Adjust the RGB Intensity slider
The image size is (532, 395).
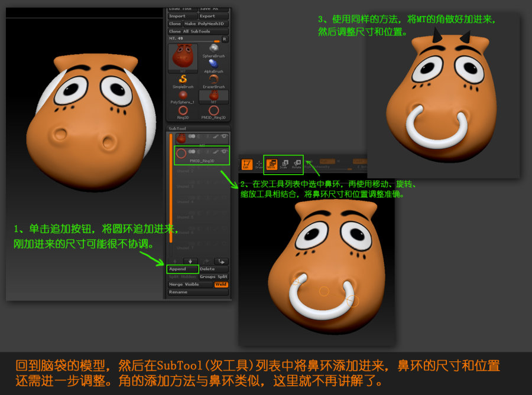tap(327, 167)
